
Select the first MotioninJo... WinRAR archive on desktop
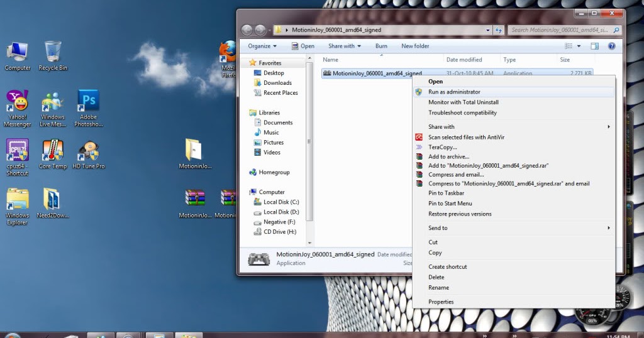[x=195, y=204]
